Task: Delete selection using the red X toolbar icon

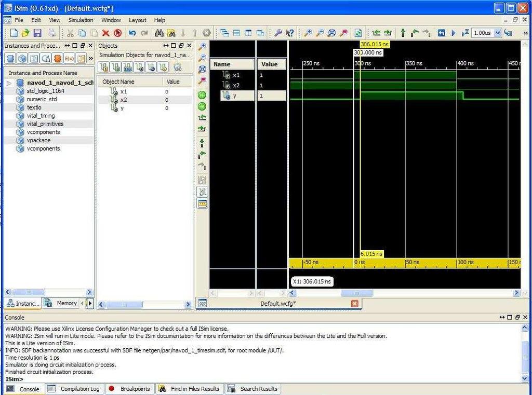Action: click(105, 33)
